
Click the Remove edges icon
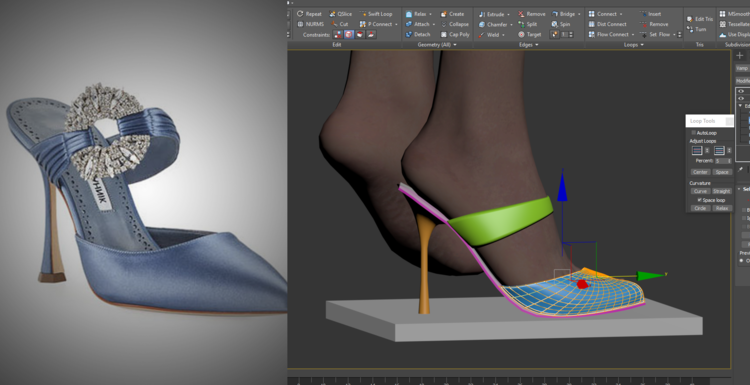click(x=521, y=14)
